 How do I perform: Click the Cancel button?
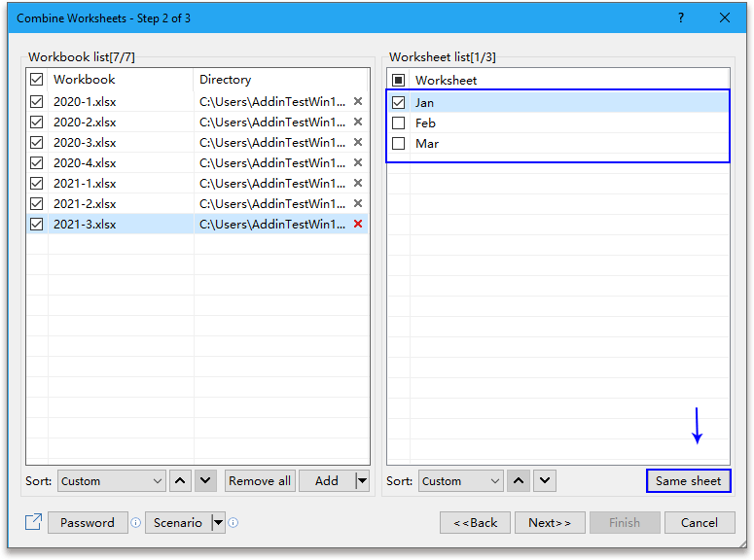[700, 522]
